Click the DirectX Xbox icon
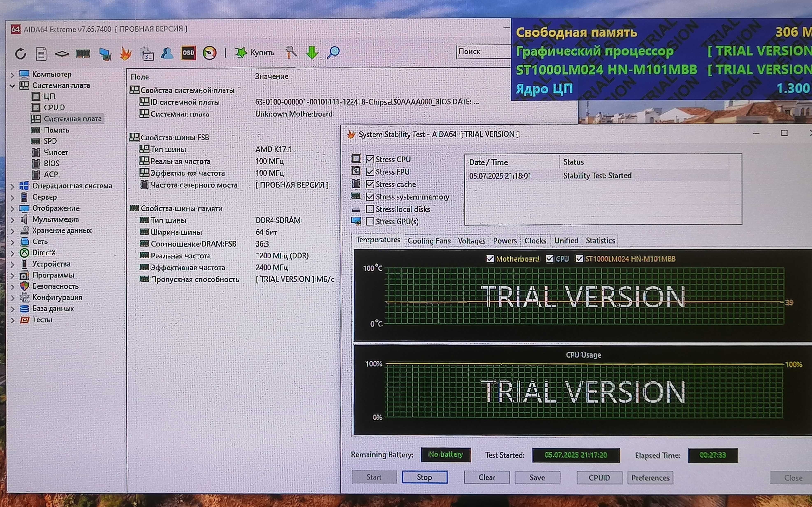The height and width of the screenshot is (507, 812). (x=24, y=253)
